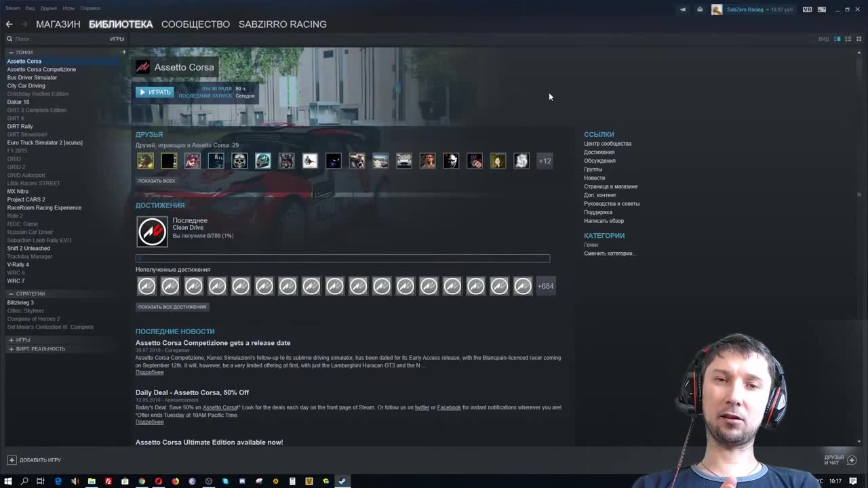
Task: Open Страница в магазине link
Action: point(611,186)
